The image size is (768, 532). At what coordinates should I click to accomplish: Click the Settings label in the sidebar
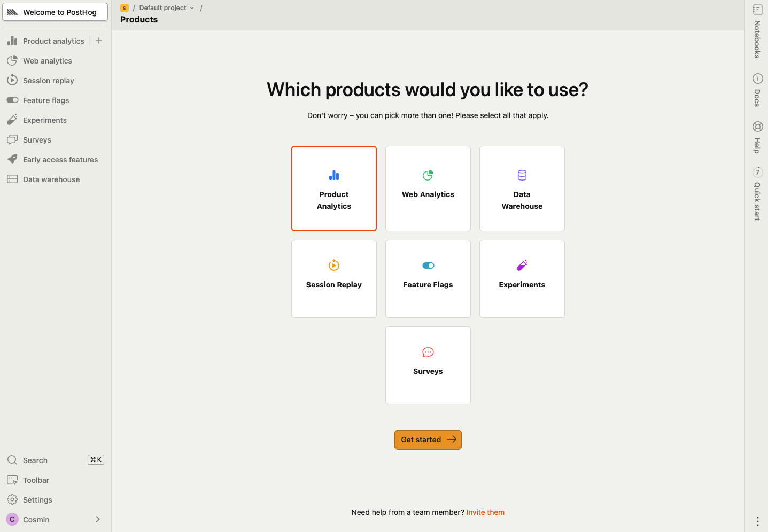(x=37, y=500)
